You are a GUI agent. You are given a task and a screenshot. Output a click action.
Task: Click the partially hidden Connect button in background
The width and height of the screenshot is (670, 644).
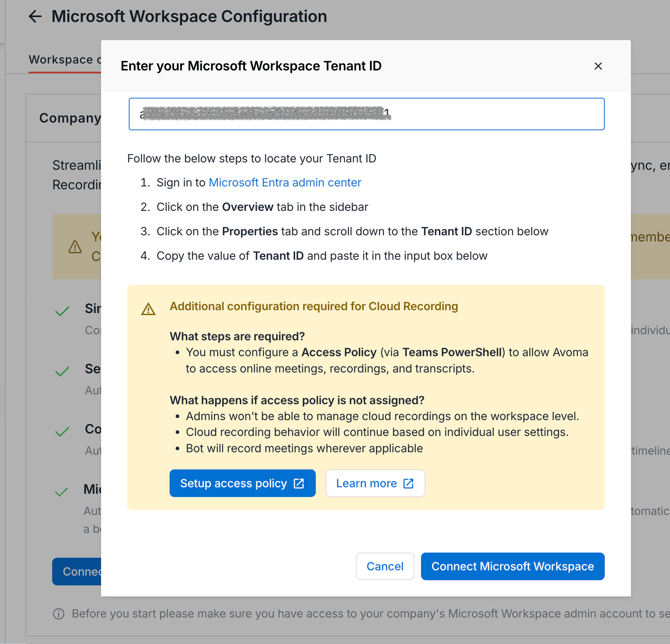[77, 571]
